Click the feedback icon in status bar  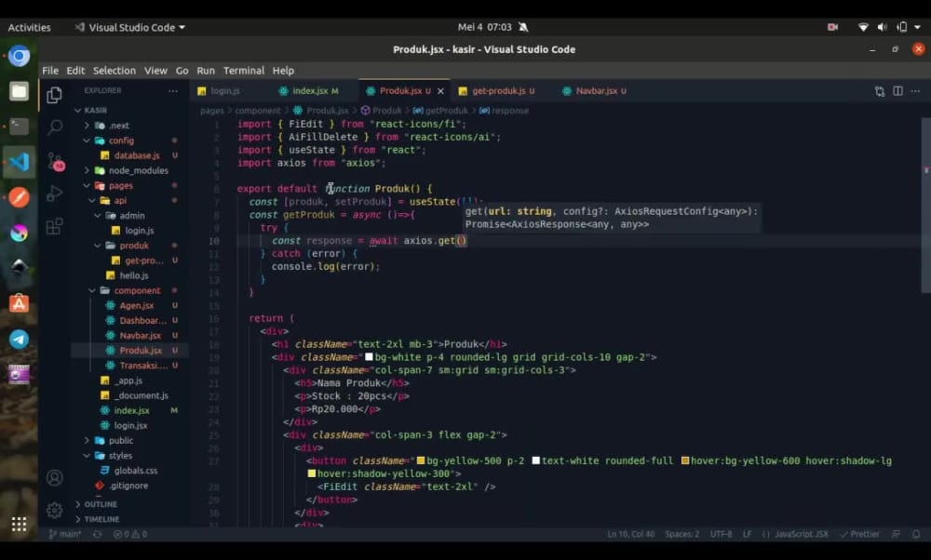point(896,534)
